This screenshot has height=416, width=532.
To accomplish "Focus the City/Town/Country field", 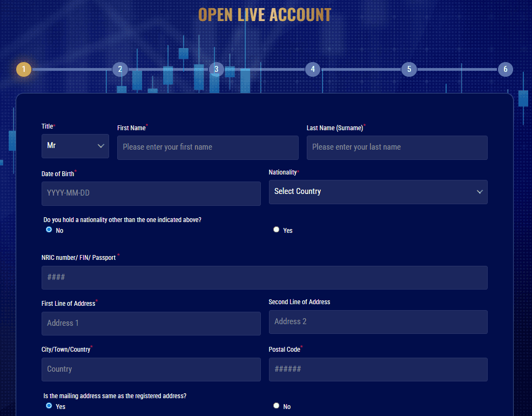I will coord(151,369).
